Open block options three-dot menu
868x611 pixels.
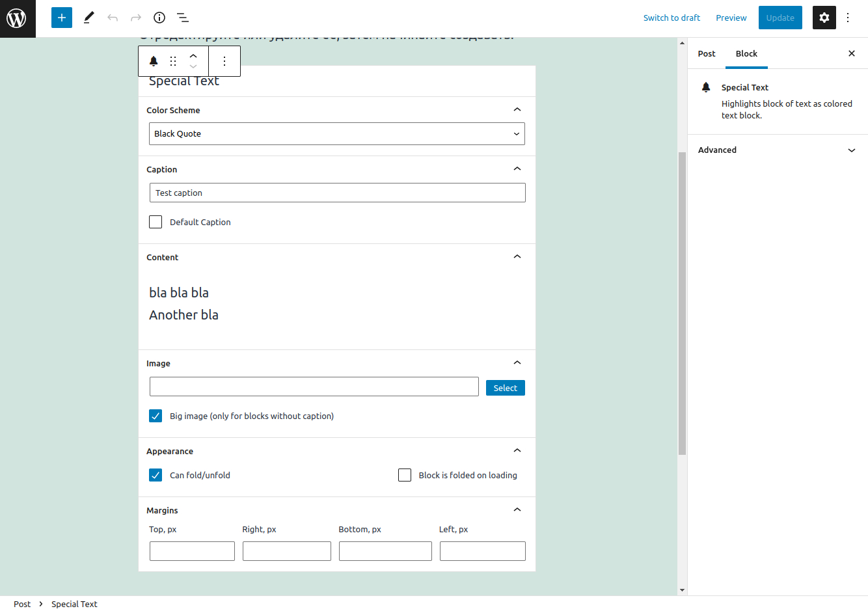(x=224, y=61)
